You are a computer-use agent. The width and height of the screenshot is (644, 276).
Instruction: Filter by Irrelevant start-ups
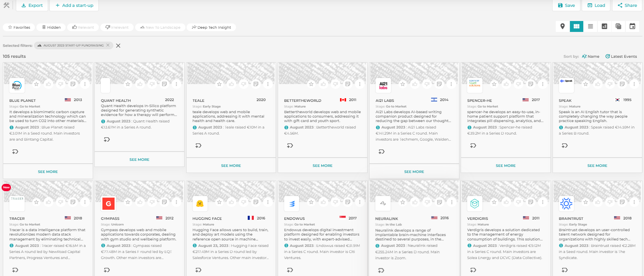(x=117, y=27)
